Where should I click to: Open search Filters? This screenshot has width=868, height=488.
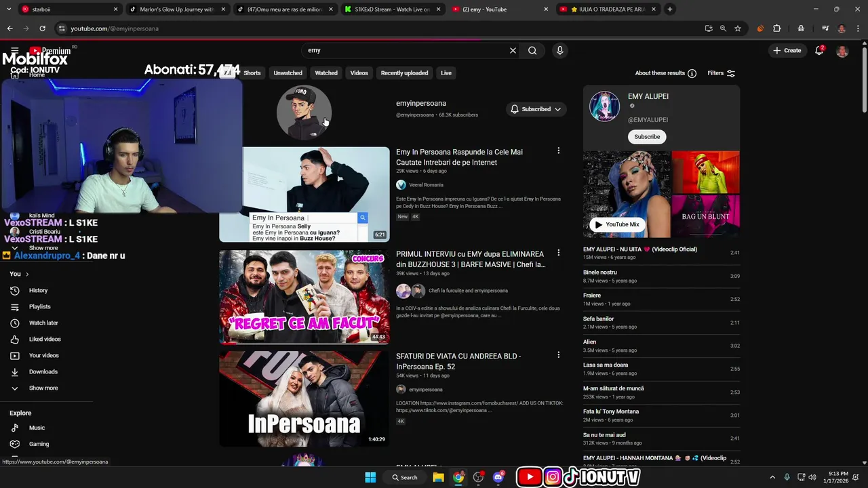click(x=721, y=73)
